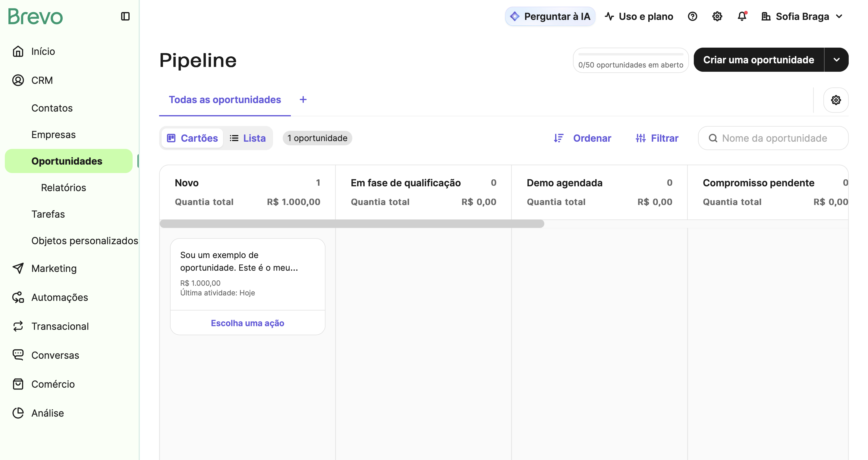Click the Análise pie chart icon
The width and height of the screenshot is (868, 460).
(18, 413)
